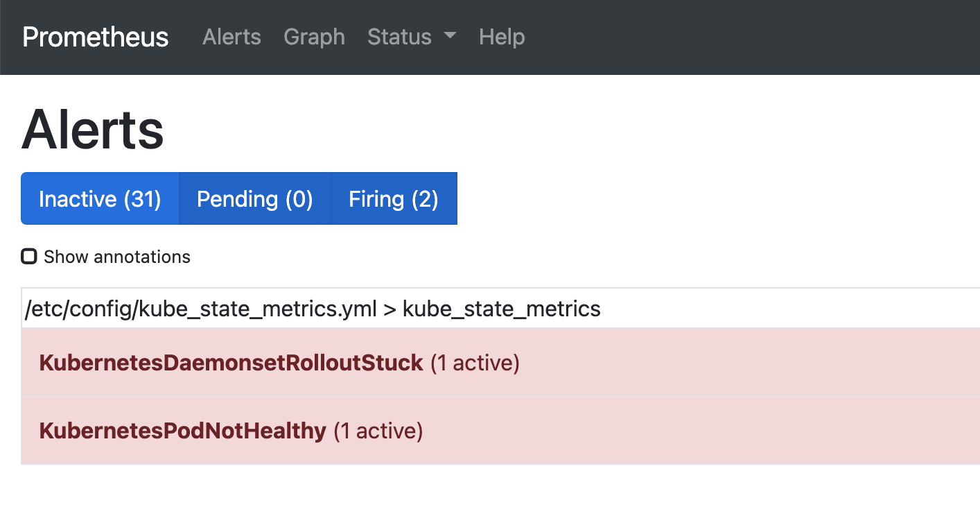Return to Prometheus home via the brand link
This screenshot has width=980, height=530.
coord(94,37)
